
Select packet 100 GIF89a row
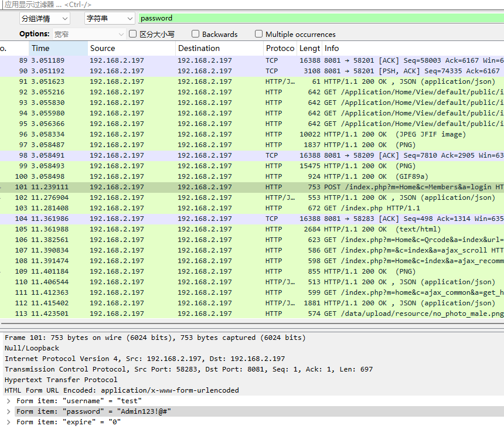point(252,176)
